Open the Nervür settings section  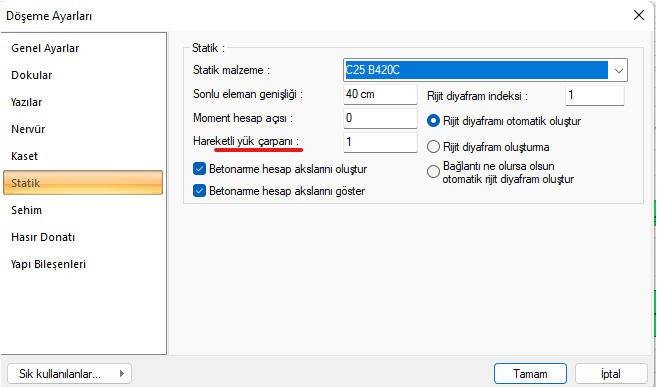28,129
